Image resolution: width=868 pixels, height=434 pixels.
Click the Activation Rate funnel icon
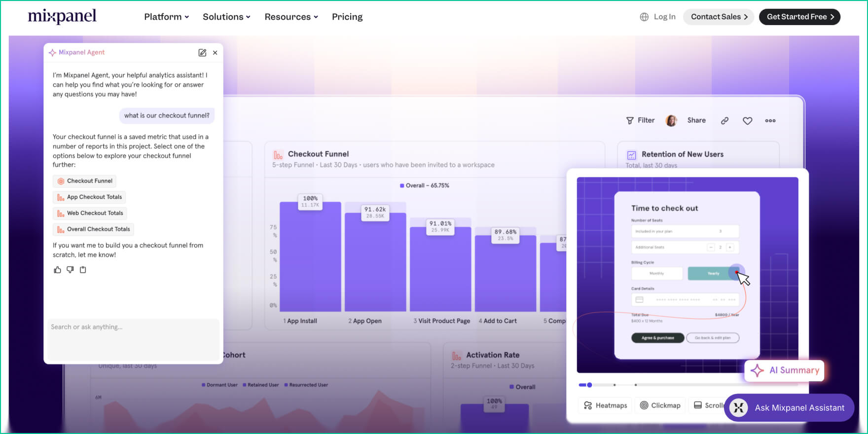(x=457, y=356)
